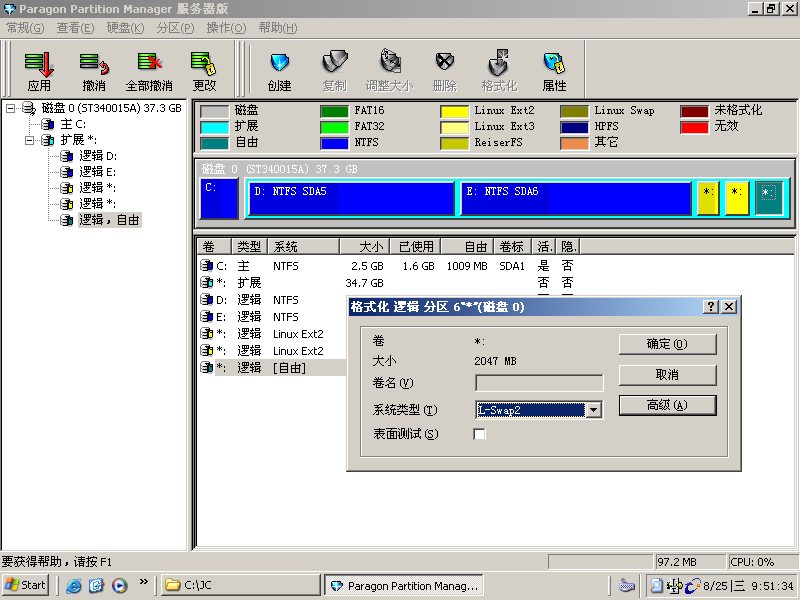Click the 卷 column header
This screenshot has height=600, width=800.
214,247
